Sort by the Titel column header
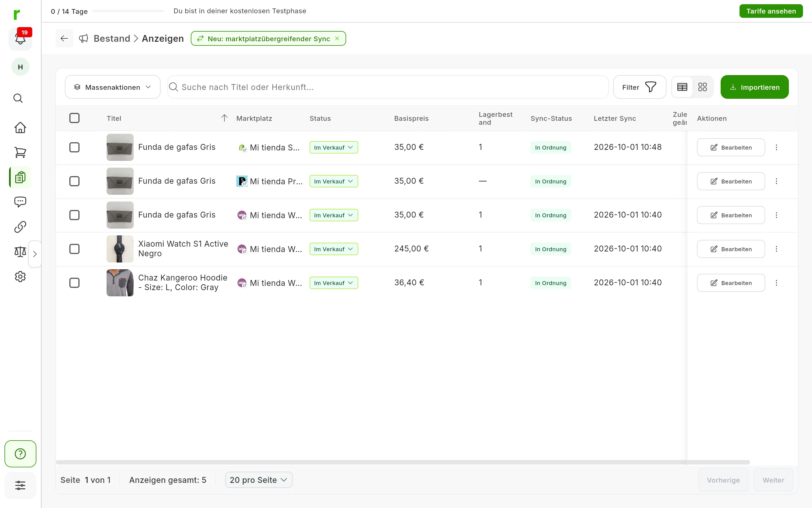Screen dimensions: 812x508 (114, 118)
